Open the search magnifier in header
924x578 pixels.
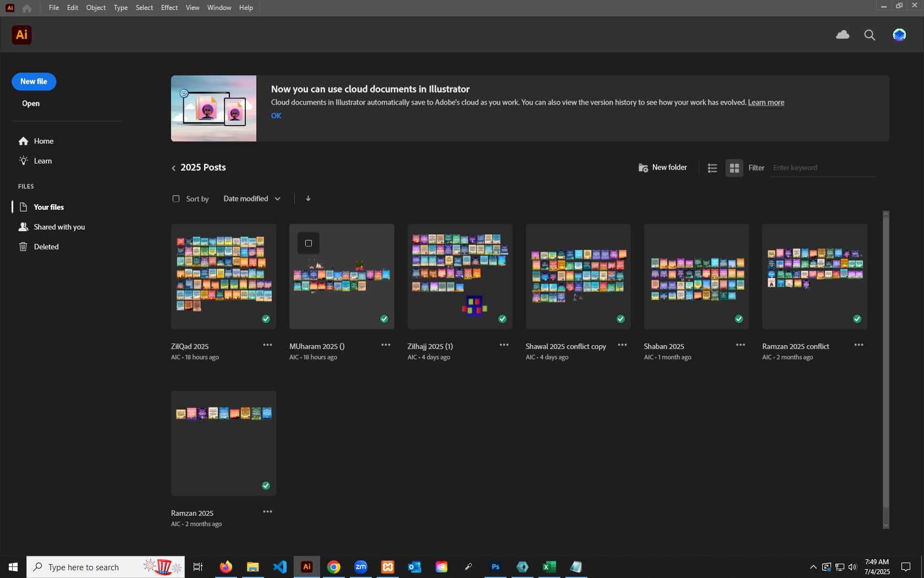(870, 35)
